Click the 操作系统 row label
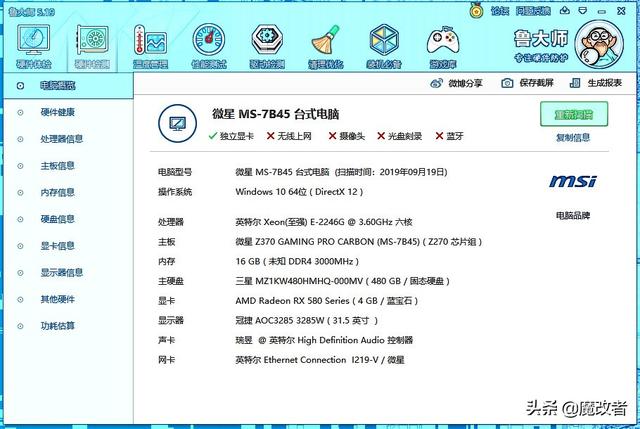The image size is (640, 429). pos(175,192)
